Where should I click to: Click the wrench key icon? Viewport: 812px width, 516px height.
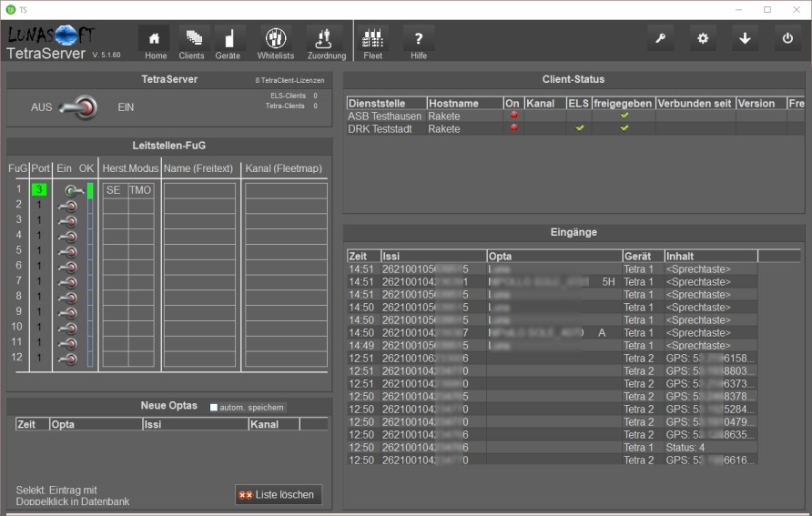(x=660, y=39)
